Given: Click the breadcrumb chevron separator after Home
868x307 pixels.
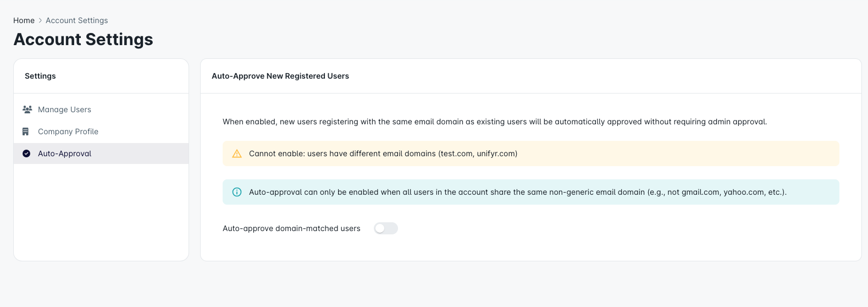Looking at the screenshot, I should (40, 20).
